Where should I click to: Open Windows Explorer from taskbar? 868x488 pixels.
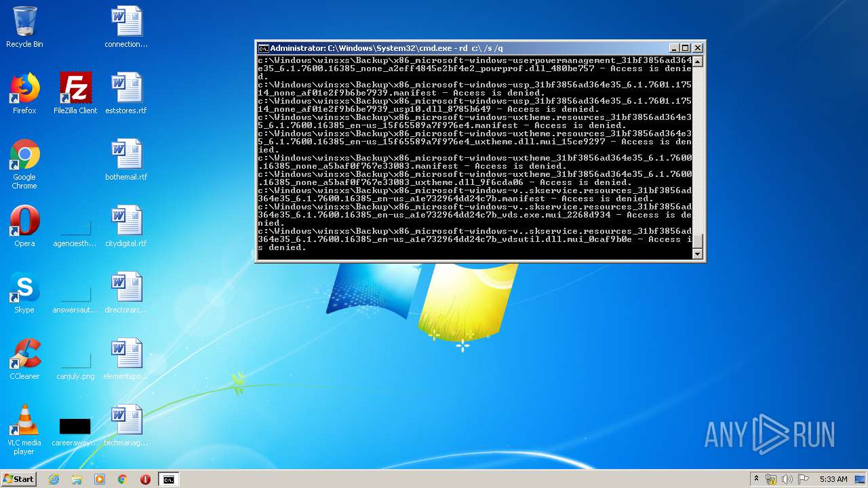[x=77, y=479]
